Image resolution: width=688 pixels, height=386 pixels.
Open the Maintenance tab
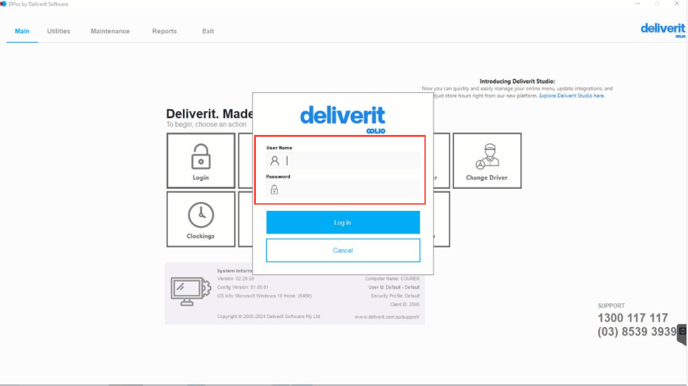[x=110, y=31]
